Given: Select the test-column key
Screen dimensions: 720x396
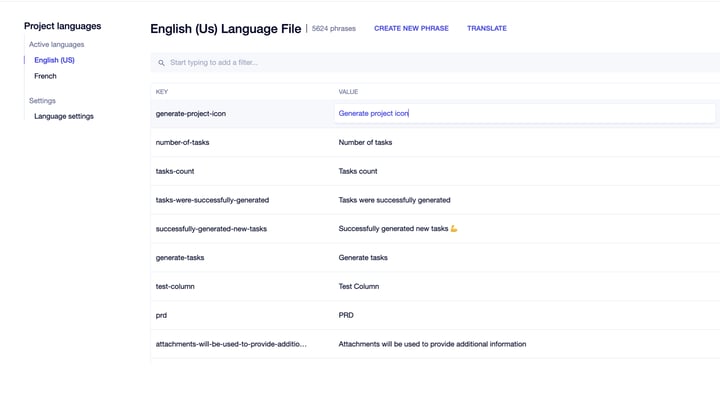Looking at the screenshot, I should click(x=175, y=287).
